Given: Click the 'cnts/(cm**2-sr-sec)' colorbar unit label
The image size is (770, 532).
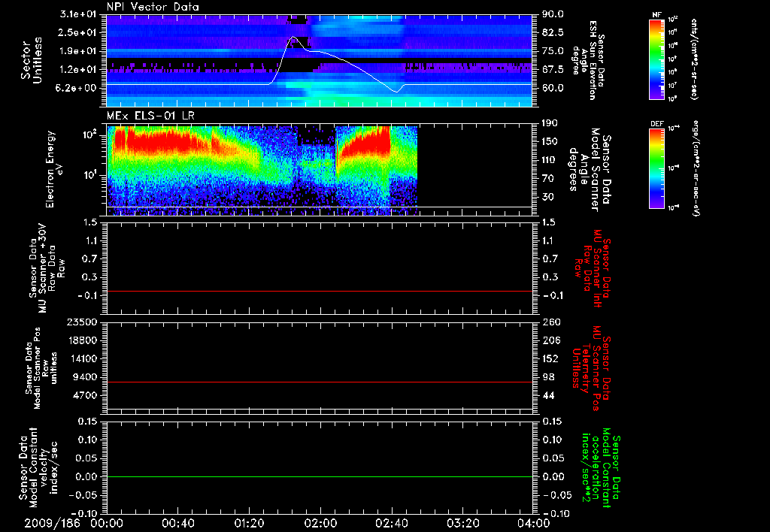Looking at the screenshot, I should 693,59.
